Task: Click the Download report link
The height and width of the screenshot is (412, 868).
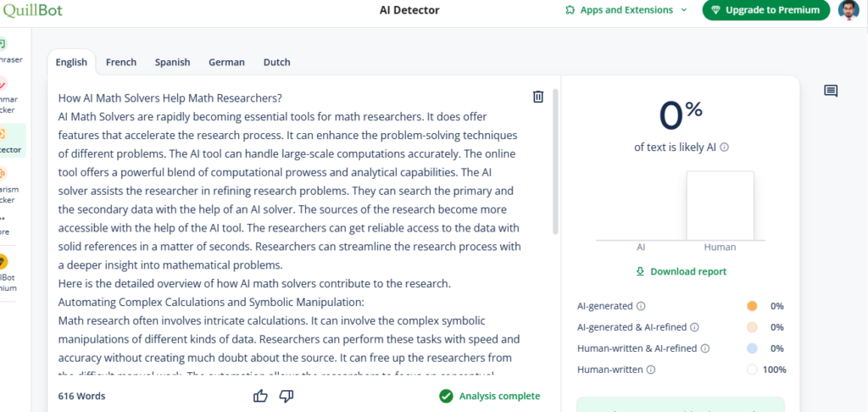Action: (682, 271)
